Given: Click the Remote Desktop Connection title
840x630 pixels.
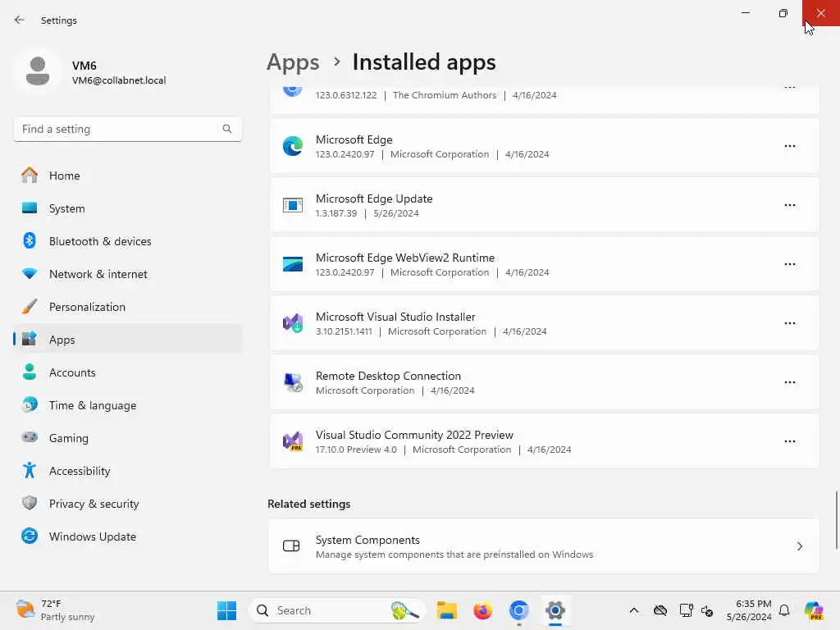Looking at the screenshot, I should (388, 376).
